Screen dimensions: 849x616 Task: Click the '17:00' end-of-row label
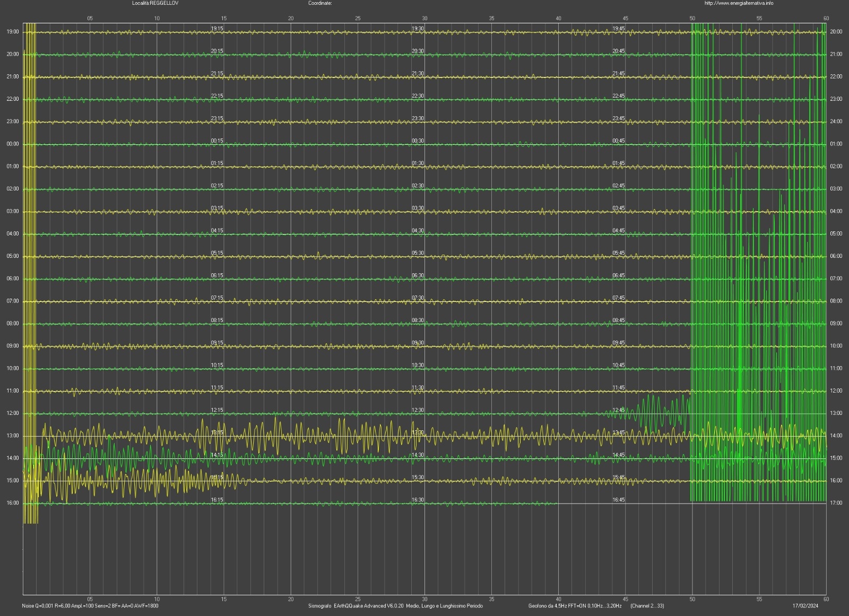836,503
